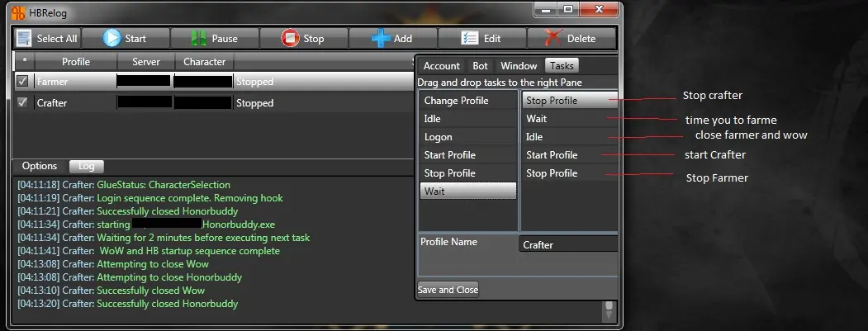
Task: Switch to the Bot tab
Action: pos(480,66)
